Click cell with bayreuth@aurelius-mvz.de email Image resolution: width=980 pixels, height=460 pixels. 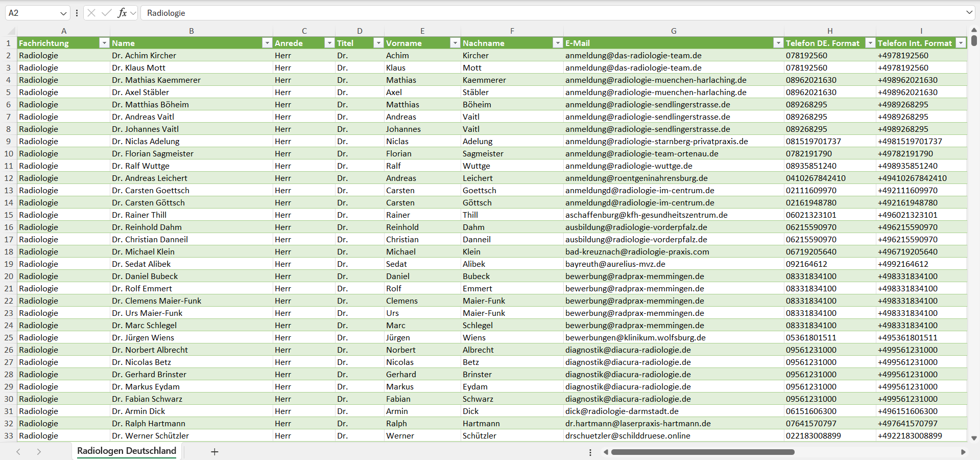[x=615, y=264]
